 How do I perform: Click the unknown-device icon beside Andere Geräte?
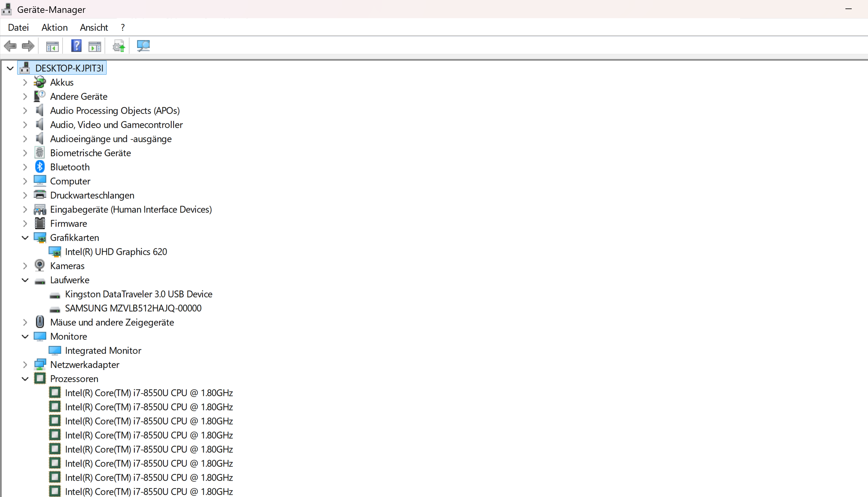click(39, 96)
